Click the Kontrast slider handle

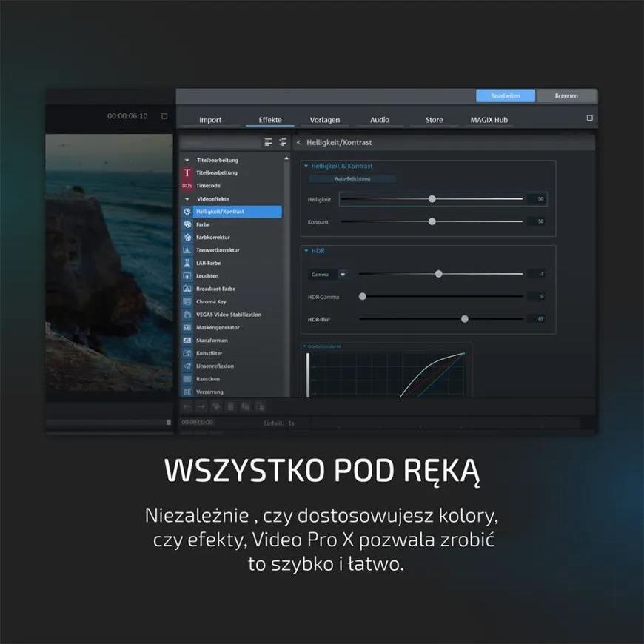click(x=432, y=221)
